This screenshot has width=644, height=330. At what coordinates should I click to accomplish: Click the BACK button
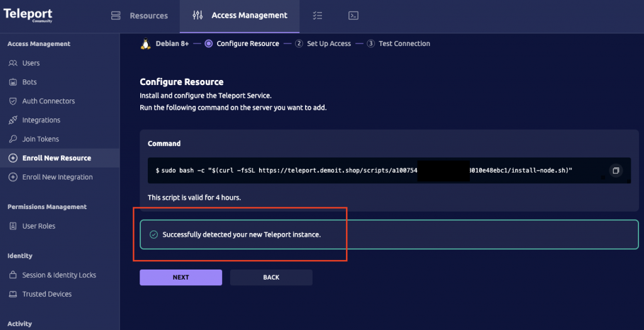[x=271, y=277]
